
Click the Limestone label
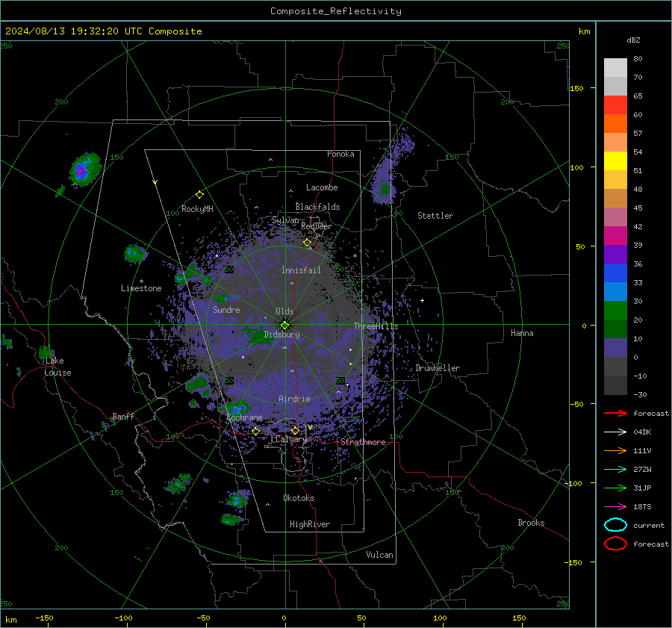(x=141, y=288)
